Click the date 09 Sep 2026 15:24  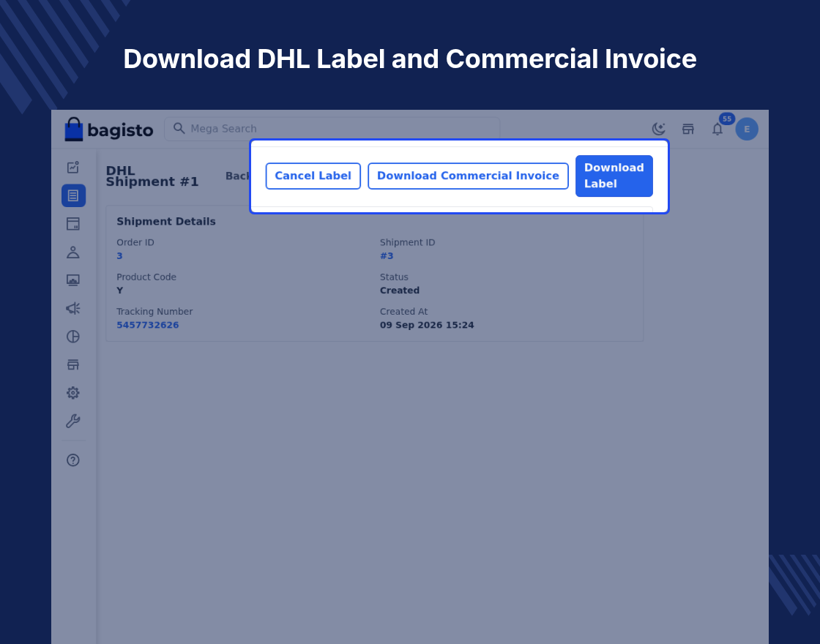coord(427,325)
